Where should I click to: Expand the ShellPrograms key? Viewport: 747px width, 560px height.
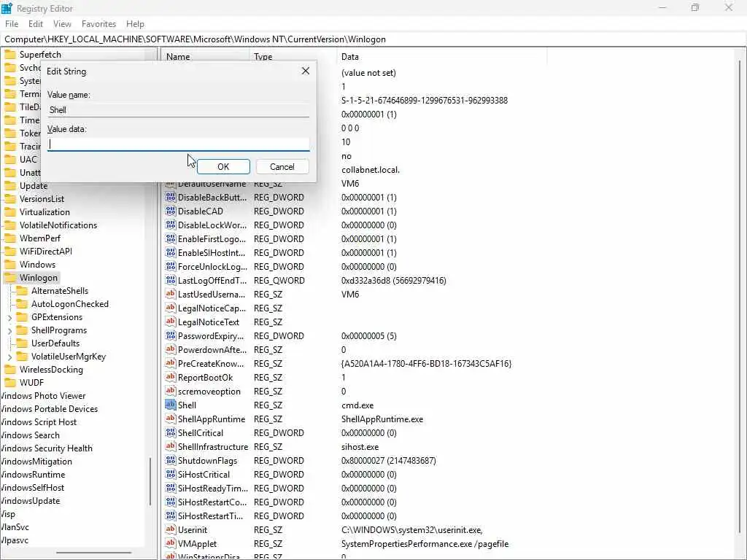click(10, 330)
